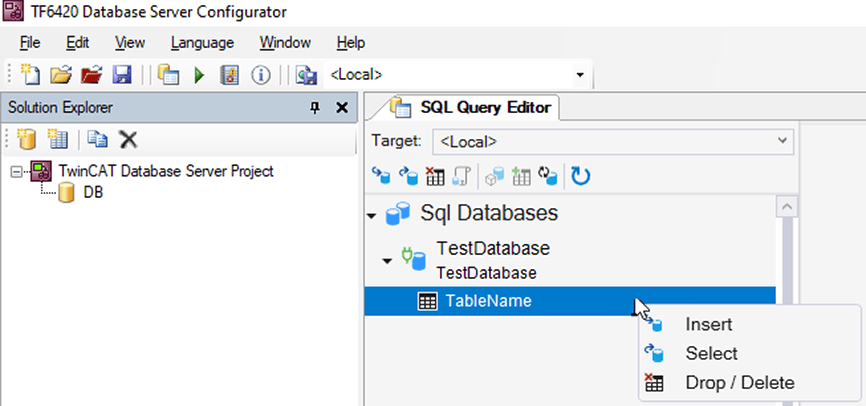This screenshot has height=406, width=866.
Task: Click the greyed database cube icon
Action: click(494, 176)
